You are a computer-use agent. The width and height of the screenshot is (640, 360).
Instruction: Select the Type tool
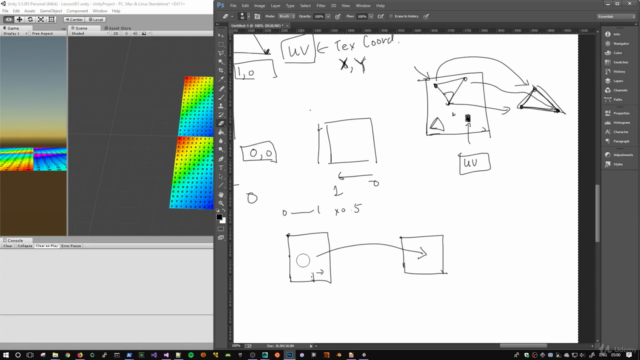pos(221,168)
